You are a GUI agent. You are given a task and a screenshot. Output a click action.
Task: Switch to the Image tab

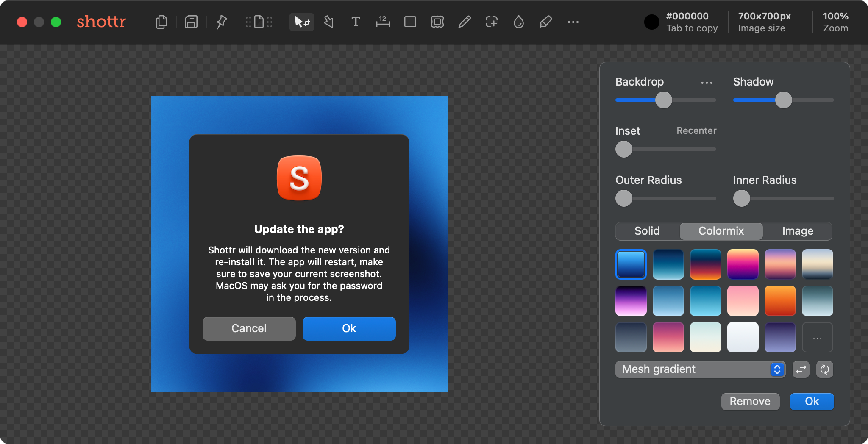798,231
